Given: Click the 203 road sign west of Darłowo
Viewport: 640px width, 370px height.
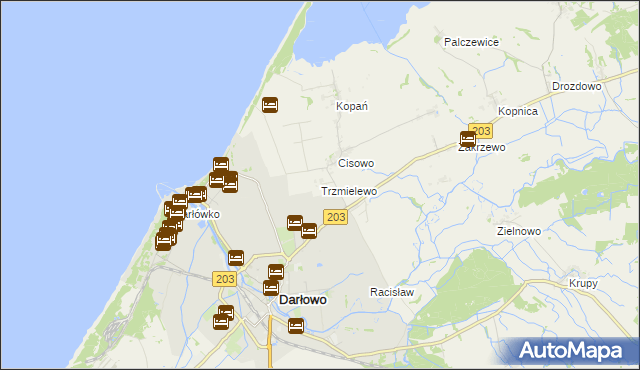Looking at the screenshot, I should click(225, 279).
